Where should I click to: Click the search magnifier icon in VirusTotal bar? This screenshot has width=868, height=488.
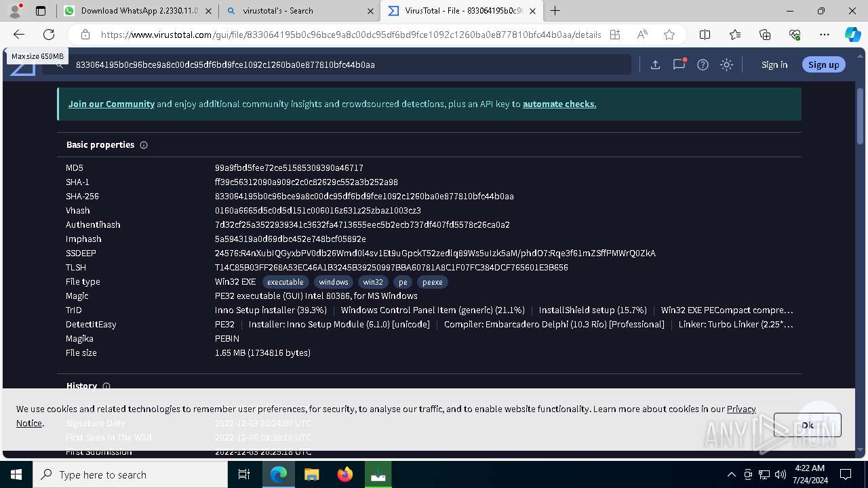60,65
